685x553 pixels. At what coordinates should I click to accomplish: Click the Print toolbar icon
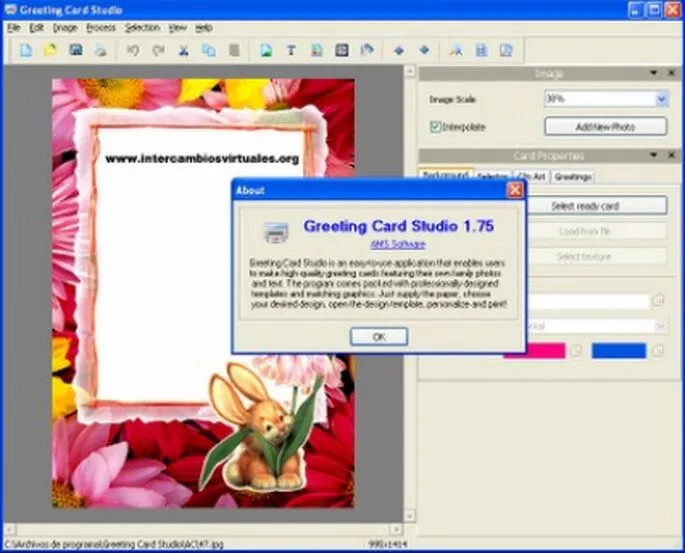click(x=100, y=50)
